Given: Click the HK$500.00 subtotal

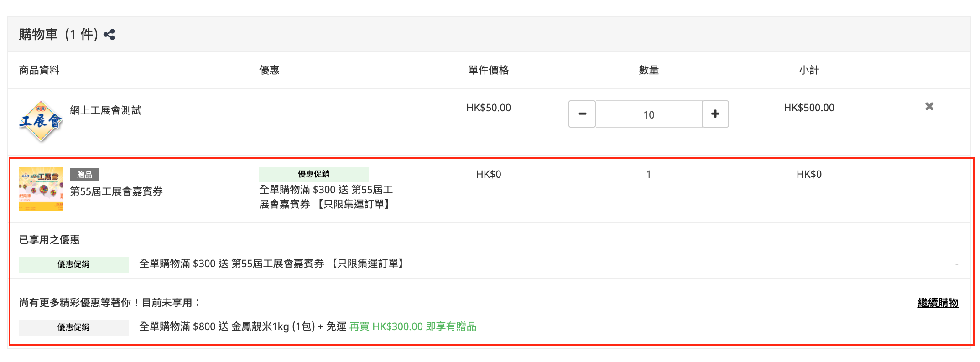Looking at the screenshot, I should 809,108.
